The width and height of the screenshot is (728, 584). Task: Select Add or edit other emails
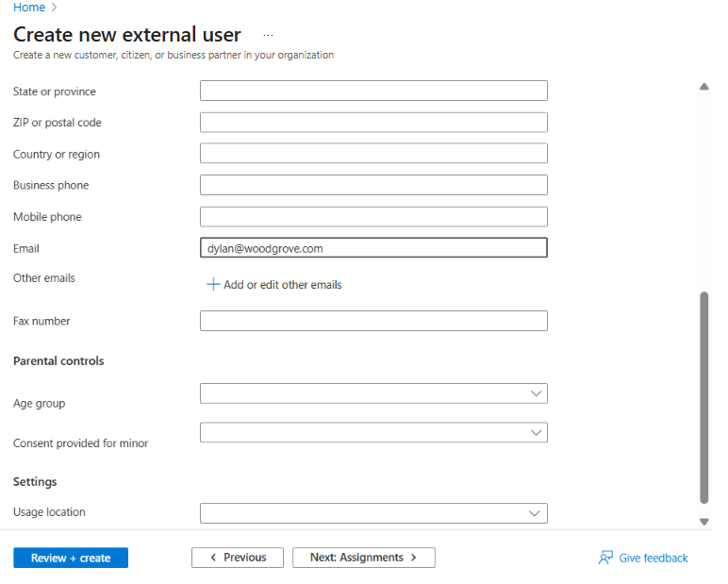point(282,285)
